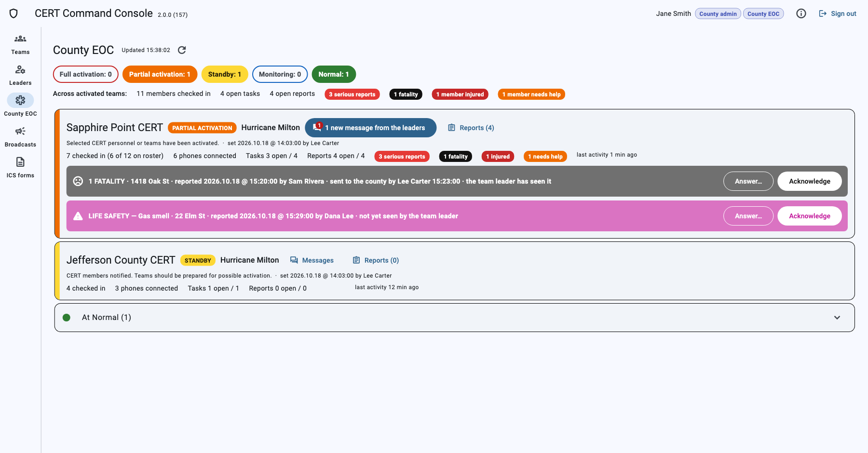Click the shield logo icon
This screenshot has height=453, width=868.
pyautogui.click(x=14, y=13)
